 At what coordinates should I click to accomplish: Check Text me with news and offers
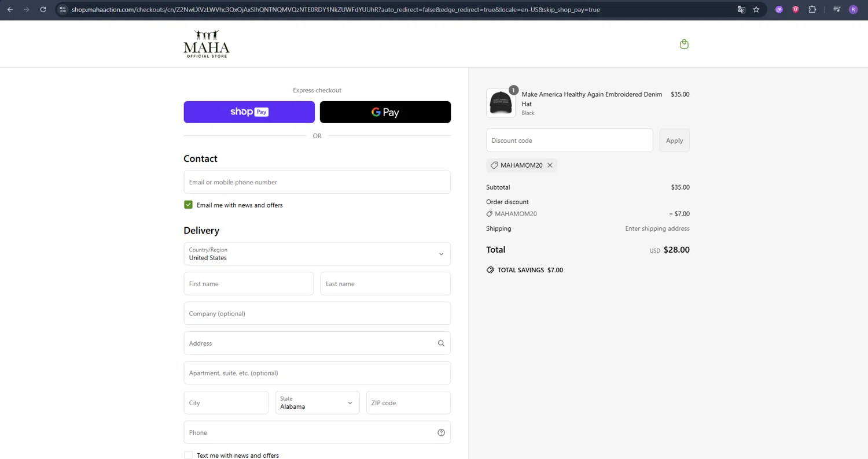188,456
